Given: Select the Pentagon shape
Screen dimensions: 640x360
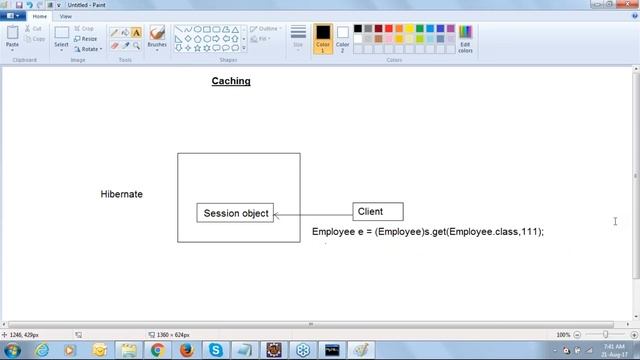Looking at the screenshot, I should [x=197, y=39].
